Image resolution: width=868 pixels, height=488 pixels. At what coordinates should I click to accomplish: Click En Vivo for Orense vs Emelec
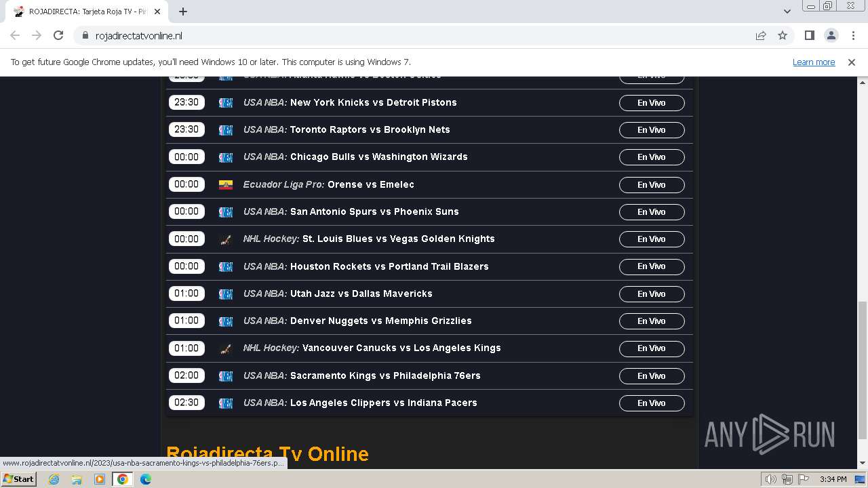click(x=652, y=185)
